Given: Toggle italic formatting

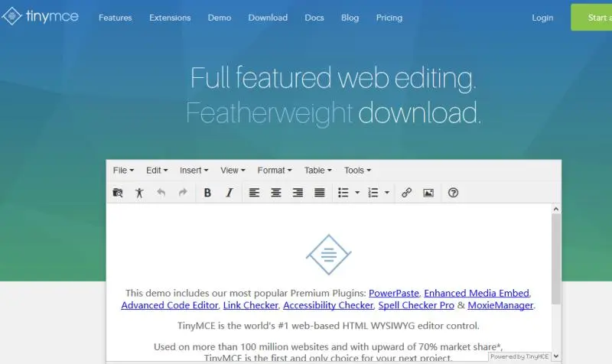Looking at the screenshot, I should [229, 193].
